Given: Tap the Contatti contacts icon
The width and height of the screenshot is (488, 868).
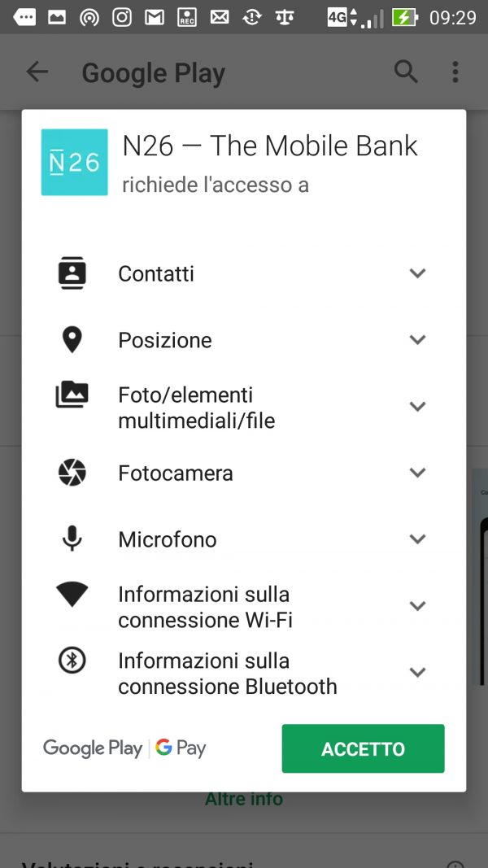Looking at the screenshot, I should click(x=72, y=273).
